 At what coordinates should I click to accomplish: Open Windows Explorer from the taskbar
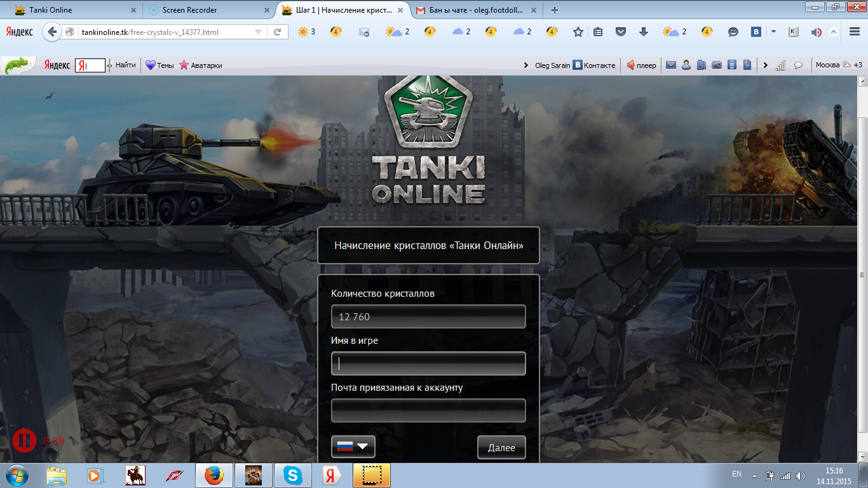(57, 475)
